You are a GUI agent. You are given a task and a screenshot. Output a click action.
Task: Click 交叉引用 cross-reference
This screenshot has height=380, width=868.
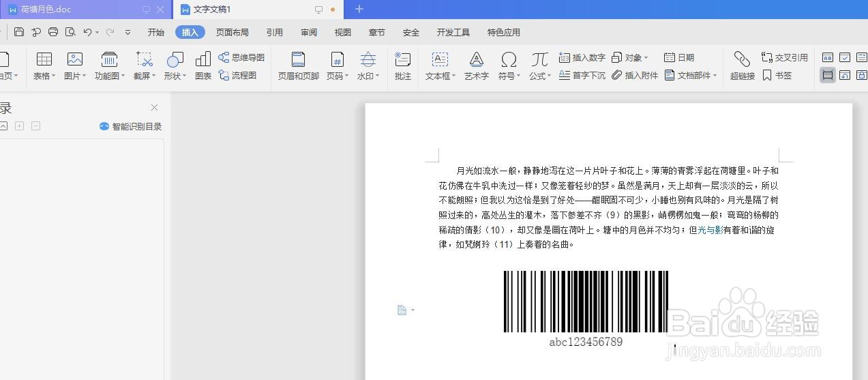click(x=785, y=58)
